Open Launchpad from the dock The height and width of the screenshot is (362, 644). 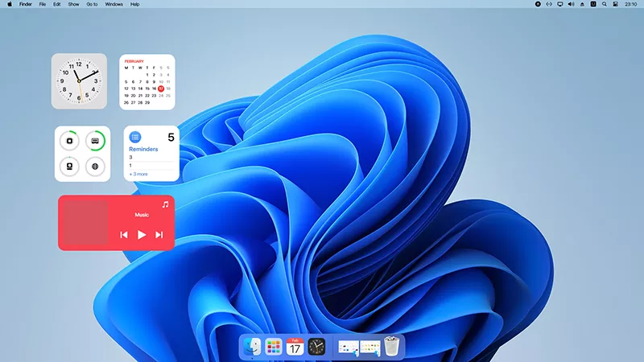(x=273, y=348)
